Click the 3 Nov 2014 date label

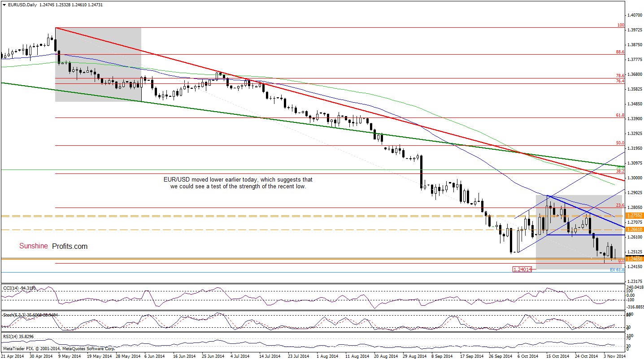[x=614, y=356]
